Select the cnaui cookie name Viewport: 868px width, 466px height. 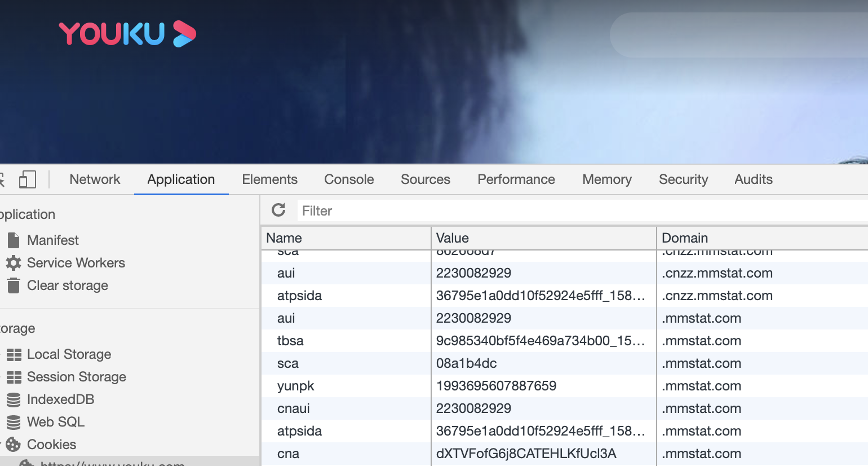(x=294, y=408)
